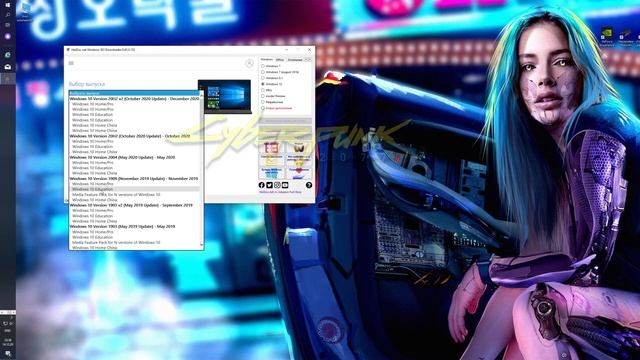The height and width of the screenshot is (360, 640).
Task: Click the Windows 10 laptop preview image
Action: coord(225,96)
